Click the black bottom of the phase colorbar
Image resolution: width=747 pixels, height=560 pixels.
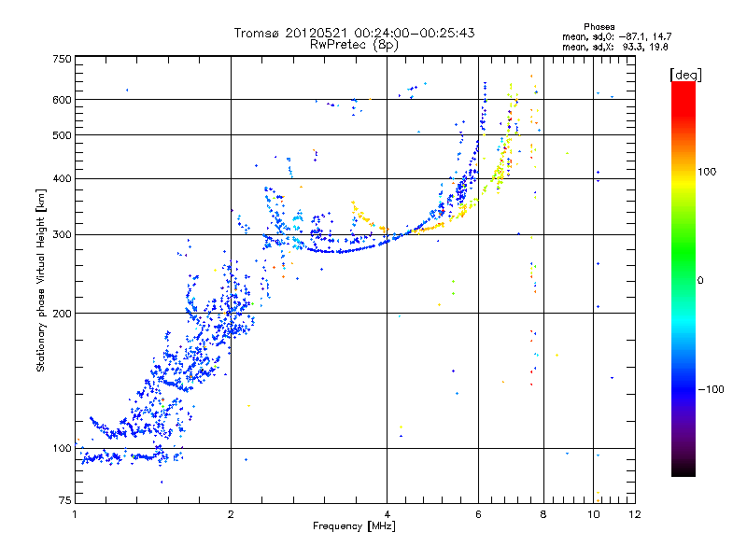(x=684, y=469)
